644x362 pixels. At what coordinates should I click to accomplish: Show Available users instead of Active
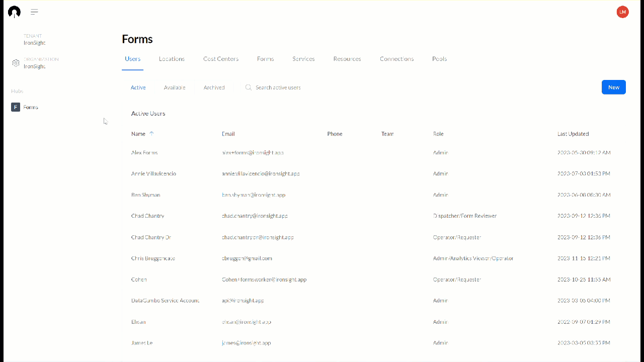tap(174, 87)
